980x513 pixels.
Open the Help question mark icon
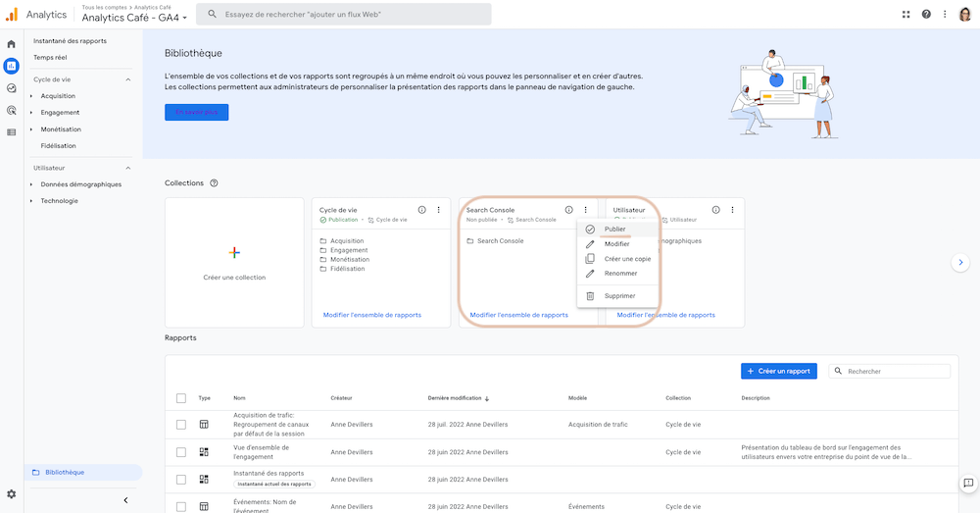[x=926, y=14]
